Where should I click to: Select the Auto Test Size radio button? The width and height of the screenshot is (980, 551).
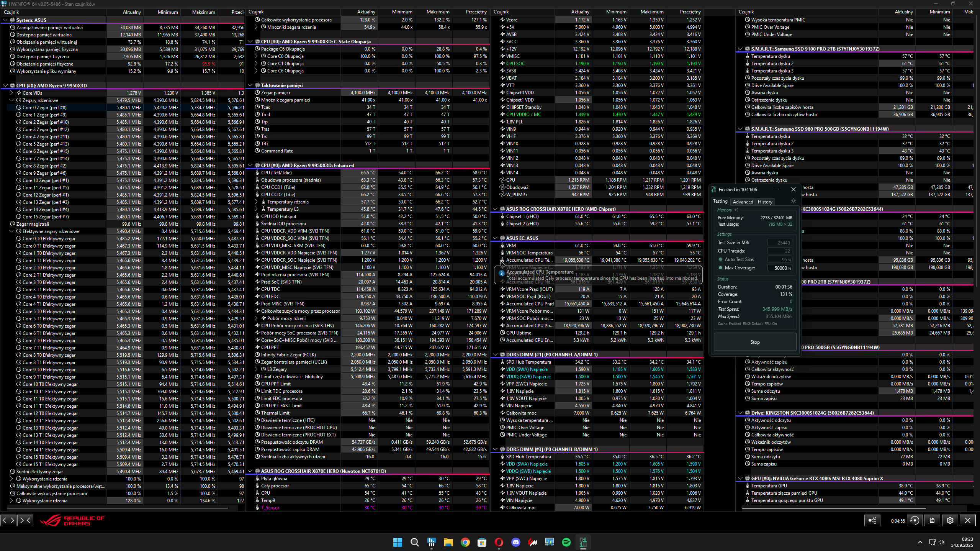[720, 259]
